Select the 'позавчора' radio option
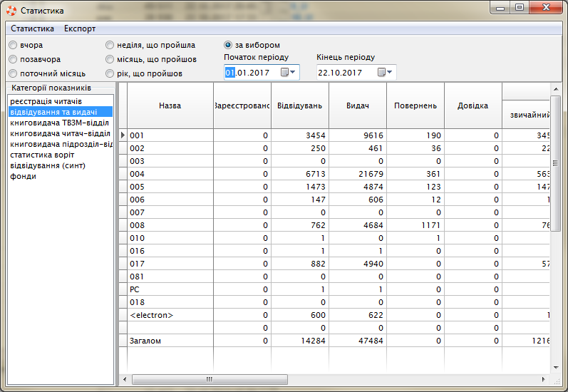Viewport: 568px width, 392px height. point(13,59)
